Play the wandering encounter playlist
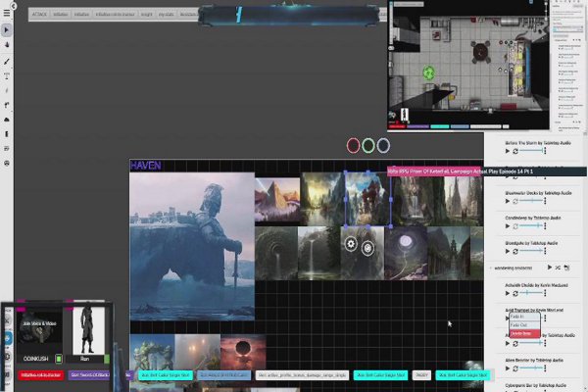The height and width of the screenshot is (392, 588). click(550, 268)
